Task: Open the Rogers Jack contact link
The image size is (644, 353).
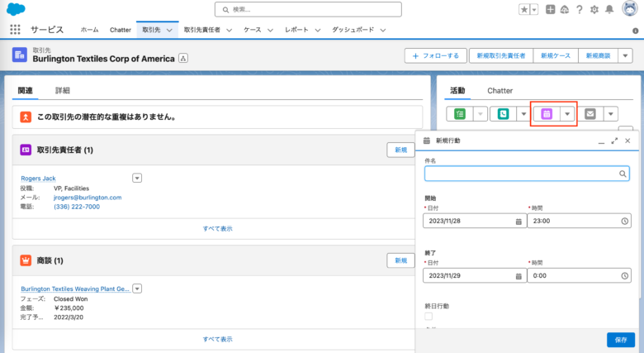Action: coord(38,178)
